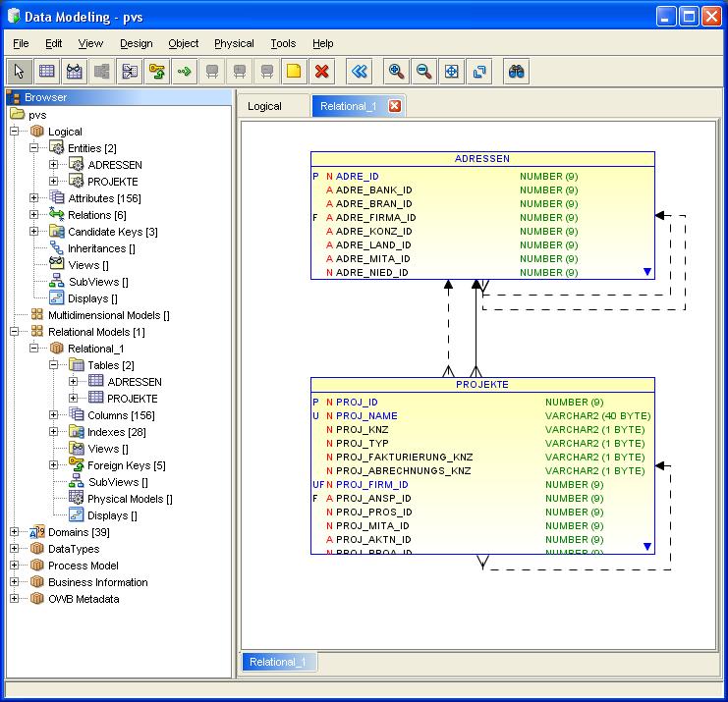Click the blue double-arrow engineer icon
The image size is (728, 702).
tap(359, 72)
